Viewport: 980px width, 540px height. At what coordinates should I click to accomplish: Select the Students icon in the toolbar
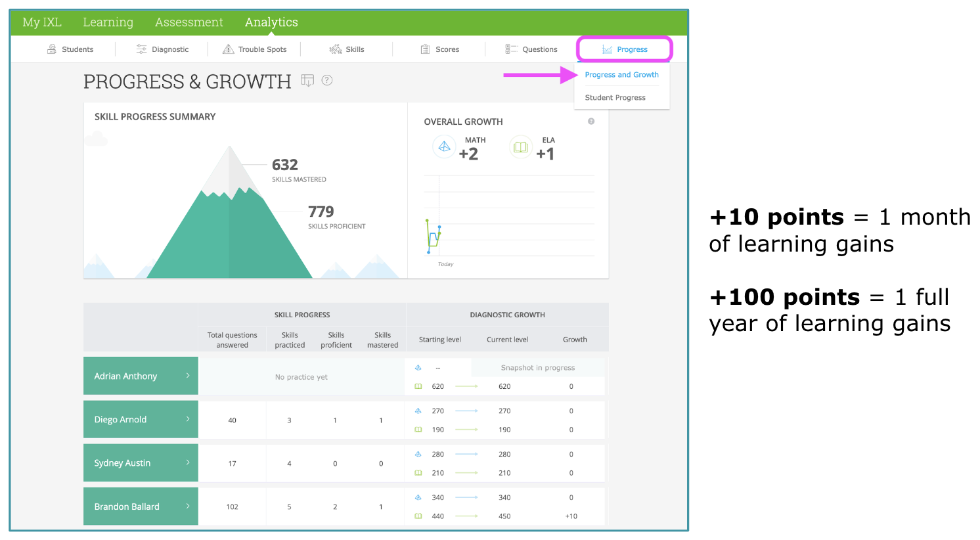51,49
